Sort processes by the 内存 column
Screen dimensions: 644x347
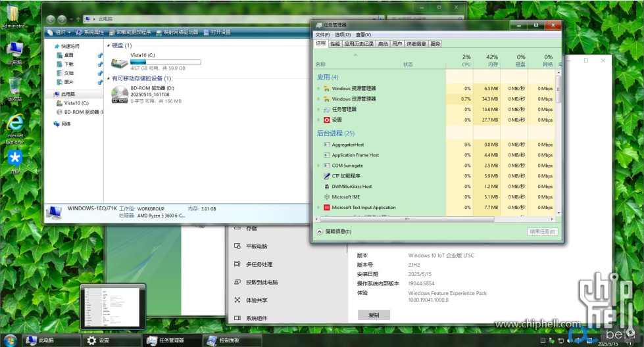[487, 60]
